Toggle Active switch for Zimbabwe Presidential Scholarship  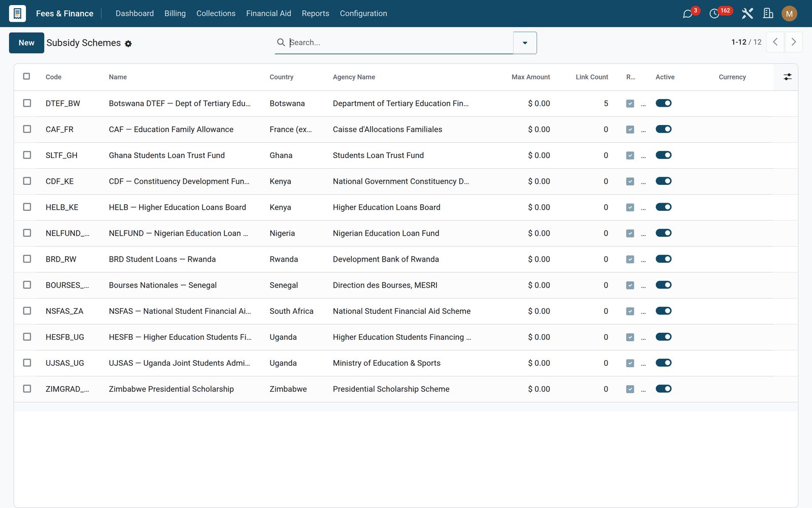[x=663, y=389]
